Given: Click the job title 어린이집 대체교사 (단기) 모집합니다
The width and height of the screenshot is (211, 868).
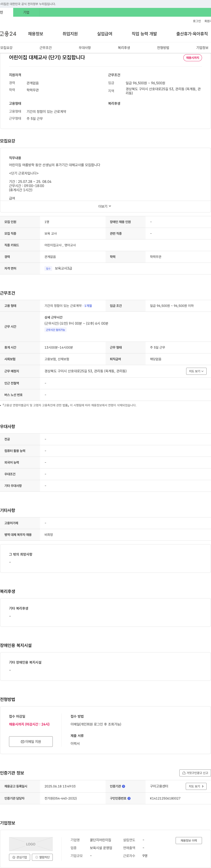Looking at the screenshot, I should click(x=47, y=57).
